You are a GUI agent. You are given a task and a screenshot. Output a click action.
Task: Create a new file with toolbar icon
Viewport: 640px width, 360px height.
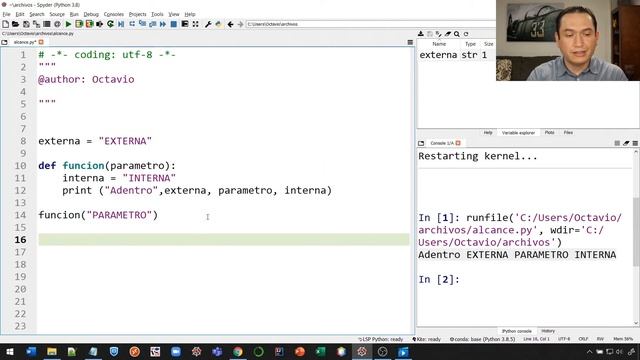click(5, 24)
